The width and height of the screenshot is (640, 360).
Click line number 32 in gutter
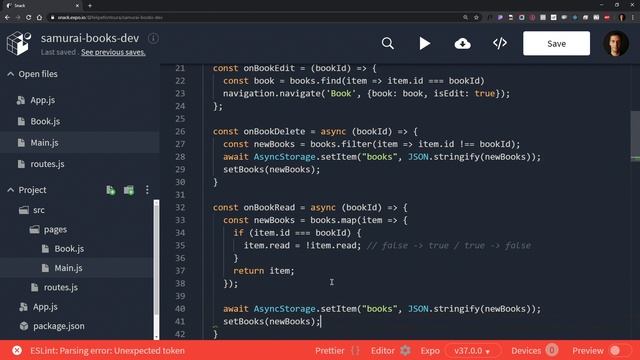click(x=180, y=207)
